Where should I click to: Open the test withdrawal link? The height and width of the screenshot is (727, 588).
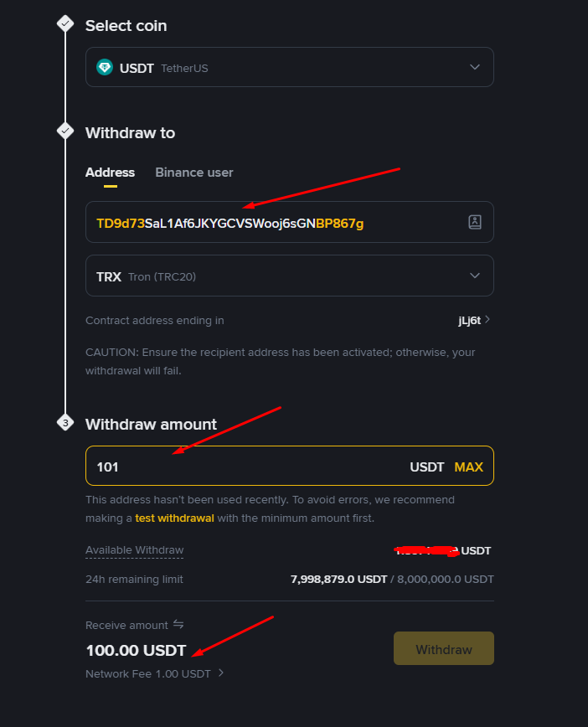tap(174, 518)
